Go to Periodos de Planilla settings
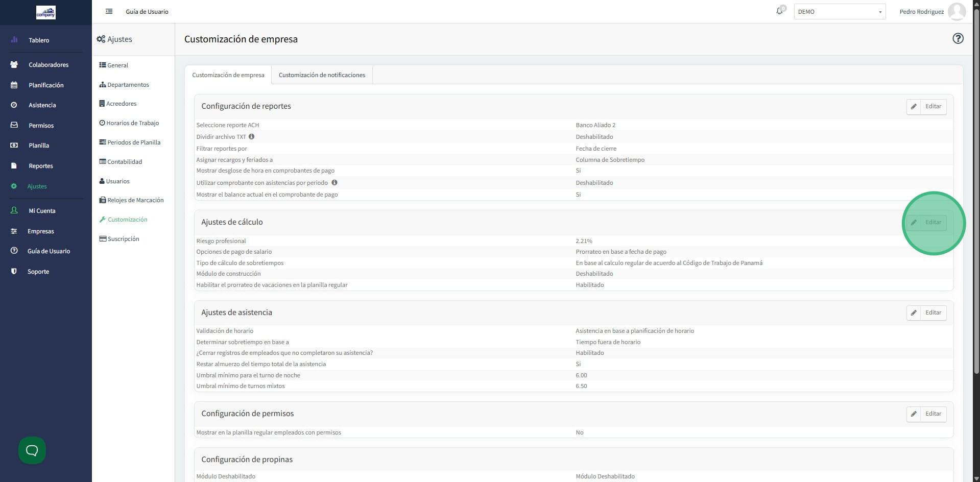980x482 pixels. pyautogui.click(x=133, y=142)
